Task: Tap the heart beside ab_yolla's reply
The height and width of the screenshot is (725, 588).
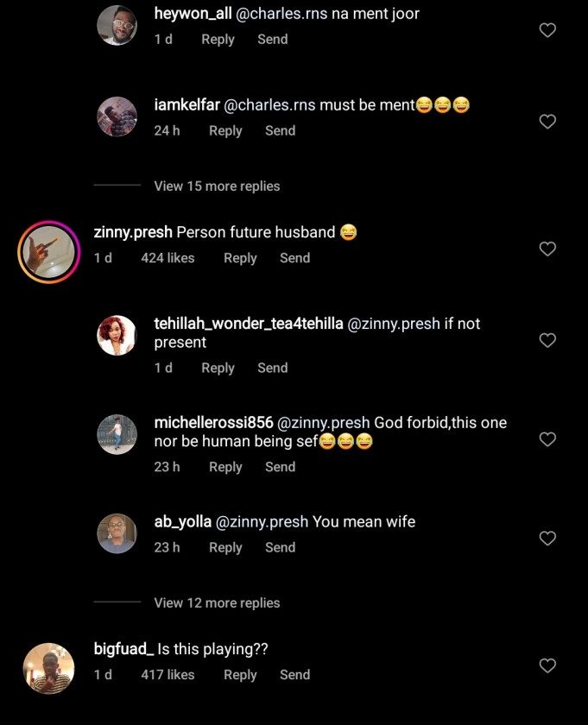Action: point(547,538)
